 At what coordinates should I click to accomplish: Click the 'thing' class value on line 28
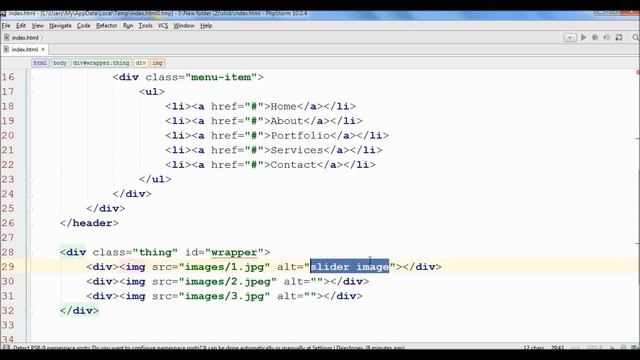(x=155, y=253)
